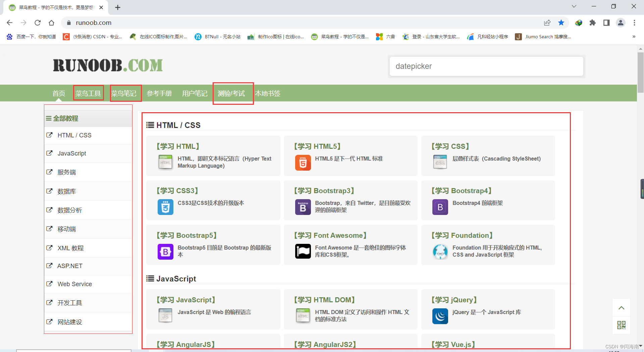Click the datepicker search input field
Viewport: 644px width, 352px height.
[x=486, y=66]
